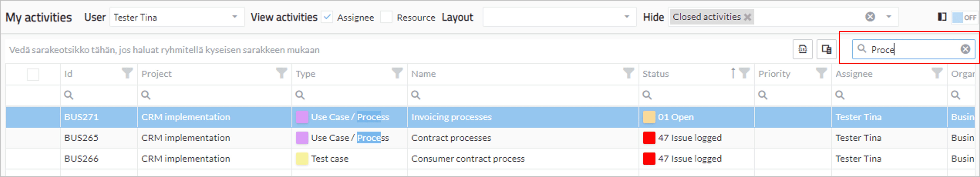Tick the select-all header checkbox
Viewport: 980px width, 177px height.
point(33,74)
